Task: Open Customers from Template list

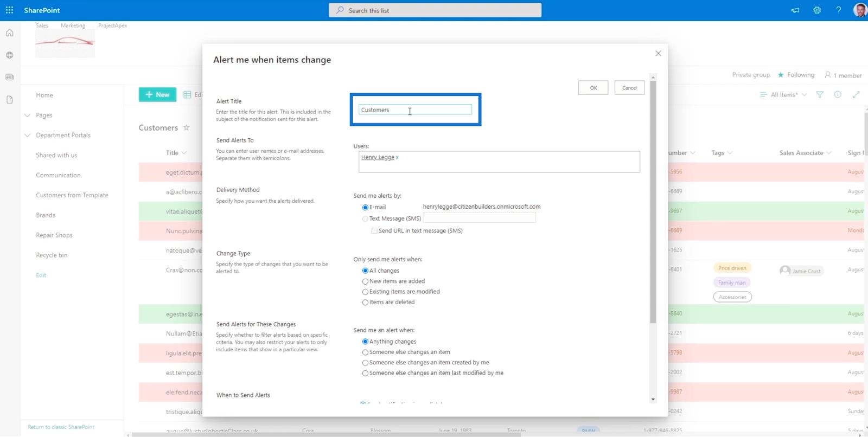Action: (x=72, y=195)
